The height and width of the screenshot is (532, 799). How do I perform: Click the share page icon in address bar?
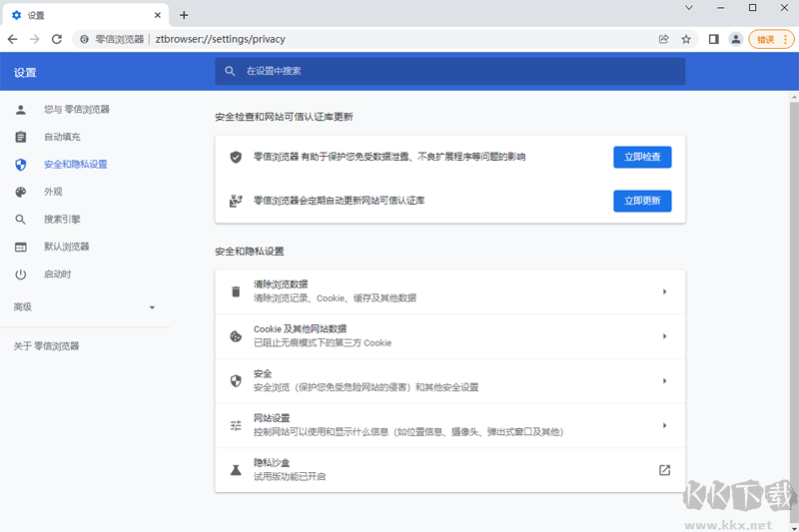point(663,39)
